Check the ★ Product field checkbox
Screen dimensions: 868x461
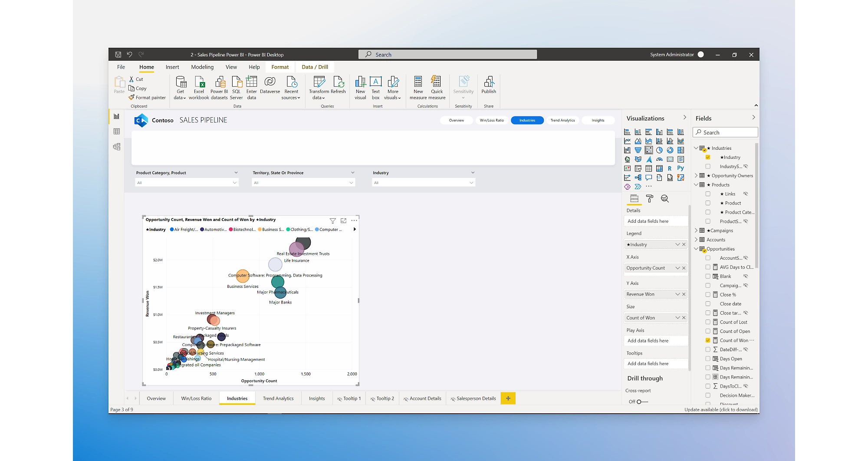click(708, 203)
